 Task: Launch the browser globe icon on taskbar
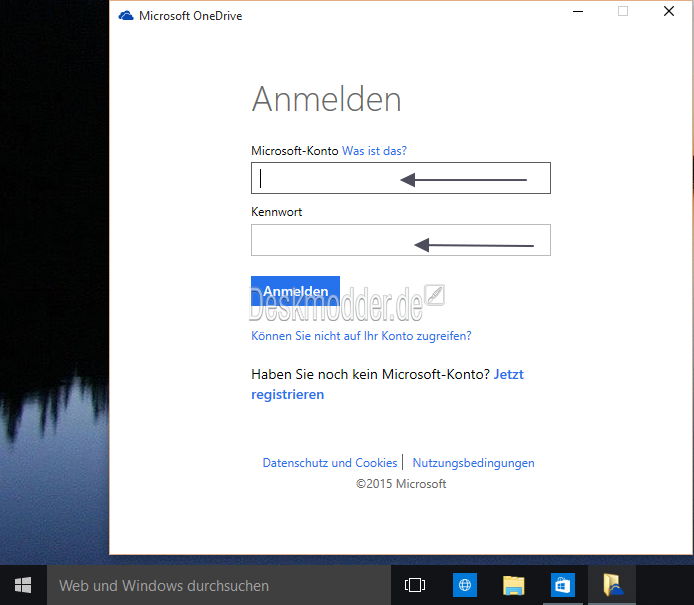(x=465, y=585)
